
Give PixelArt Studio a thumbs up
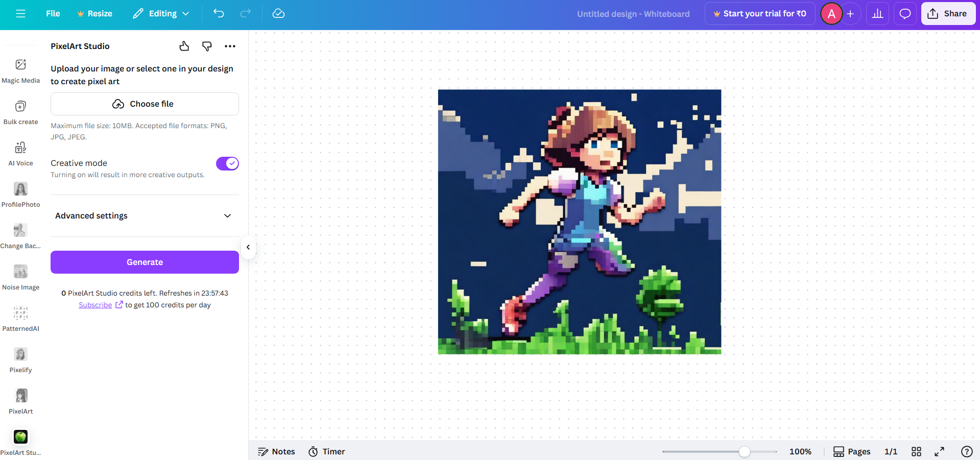pos(184,46)
